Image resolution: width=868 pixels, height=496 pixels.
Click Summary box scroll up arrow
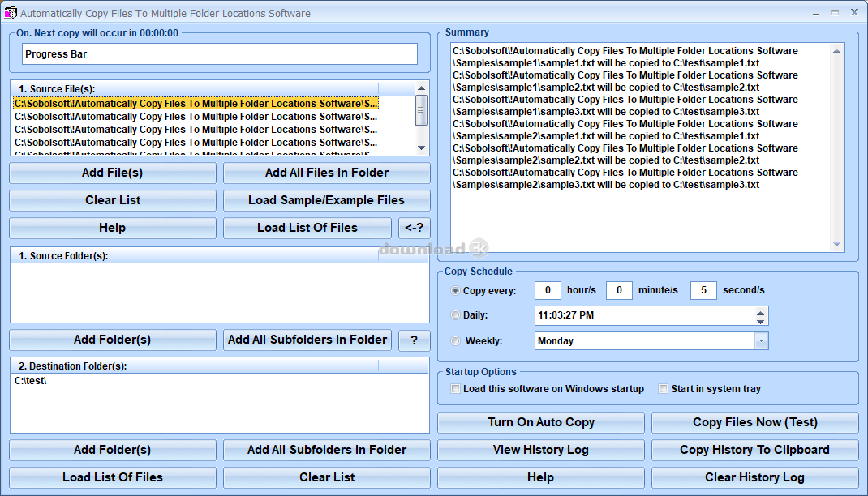837,51
